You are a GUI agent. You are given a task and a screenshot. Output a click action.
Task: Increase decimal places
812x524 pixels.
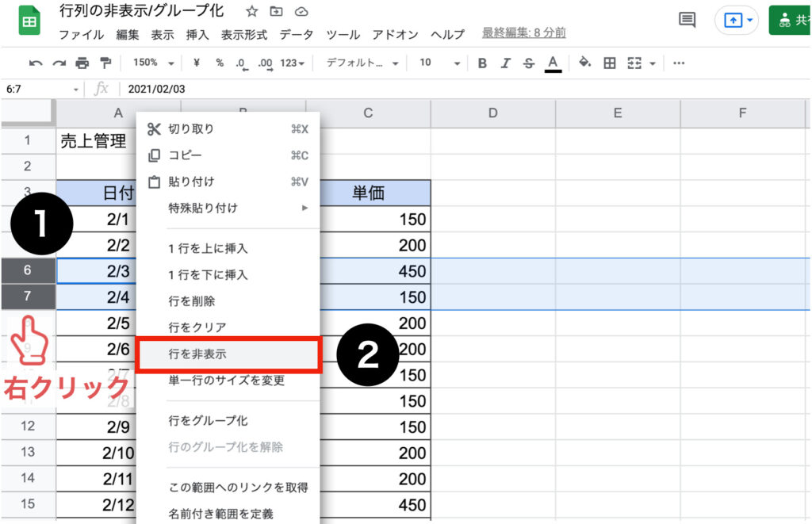(265, 63)
